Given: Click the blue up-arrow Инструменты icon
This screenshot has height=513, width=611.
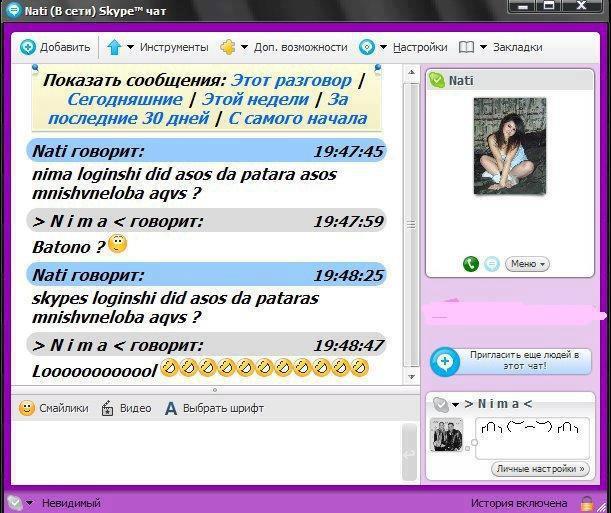Looking at the screenshot, I should (x=114, y=47).
